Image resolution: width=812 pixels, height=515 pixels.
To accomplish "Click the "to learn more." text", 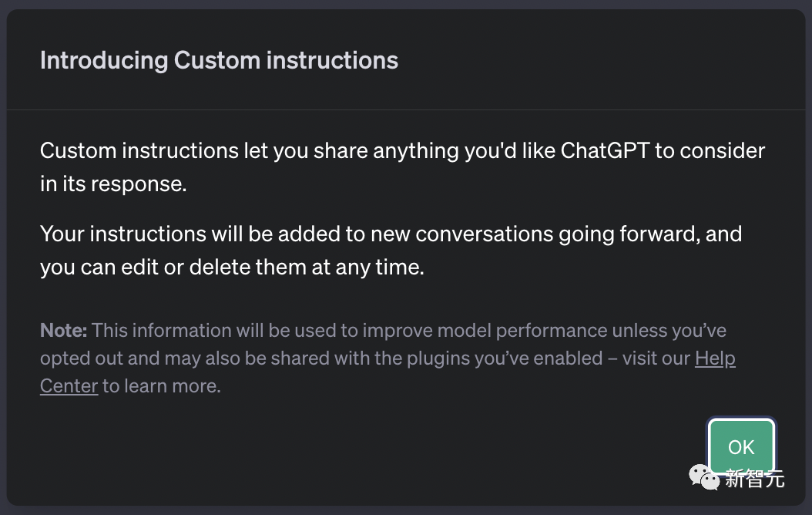I will pyautogui.click(x=162, y=386).
